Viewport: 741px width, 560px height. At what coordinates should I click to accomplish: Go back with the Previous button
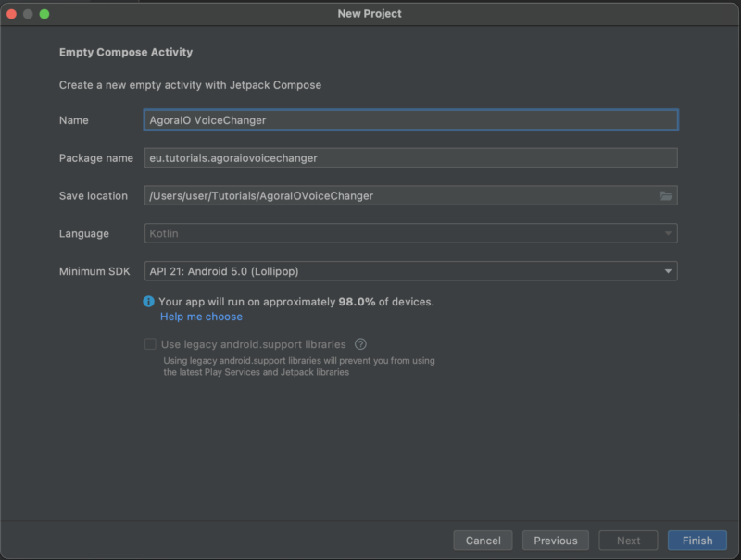pyautogui.click(x=555, y=540)
